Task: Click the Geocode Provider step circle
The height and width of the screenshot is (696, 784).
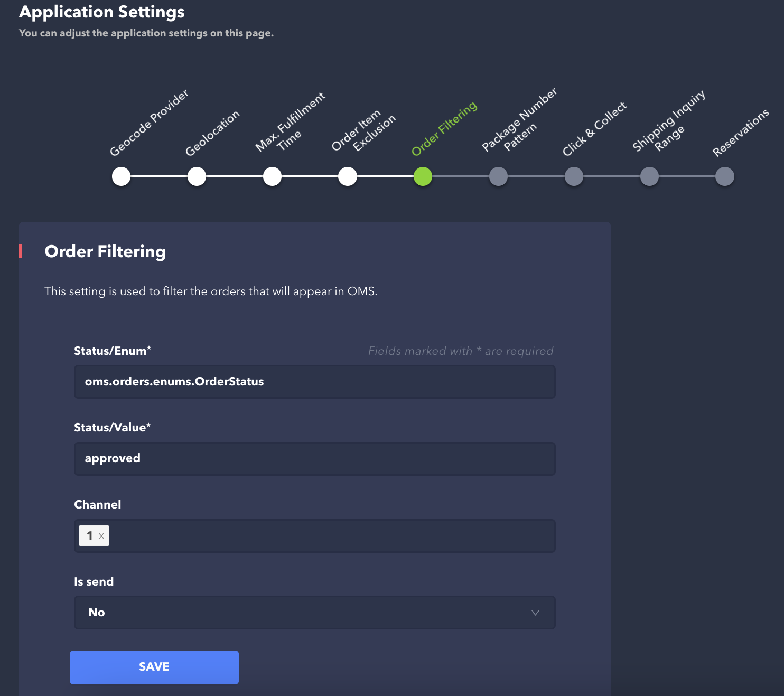Action: point(122,176)
